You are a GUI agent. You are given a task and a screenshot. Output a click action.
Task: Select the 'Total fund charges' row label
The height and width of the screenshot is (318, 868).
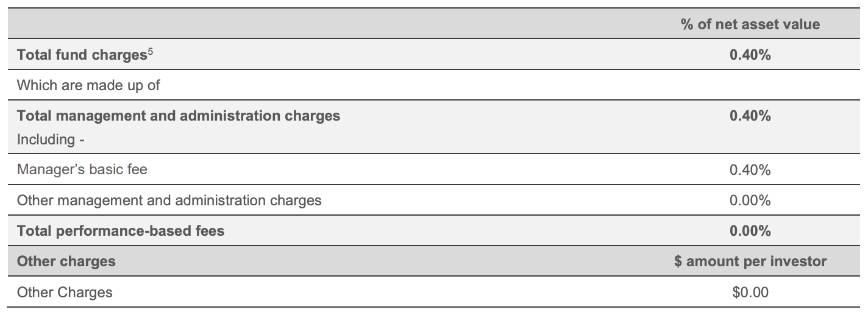tap(79, 55)
